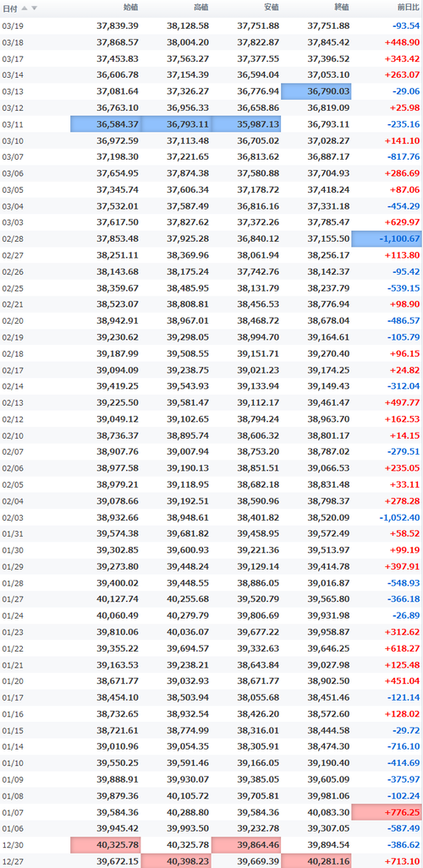Screen dimensions: 423x868
Task: Click the 高値 column header
Action: [201, 8]
